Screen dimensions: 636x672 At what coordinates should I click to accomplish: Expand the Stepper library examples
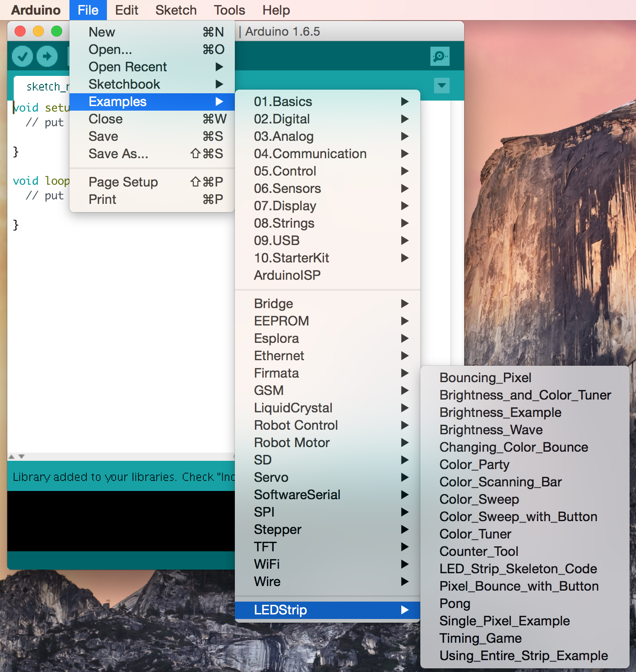[x=328, y=529]
